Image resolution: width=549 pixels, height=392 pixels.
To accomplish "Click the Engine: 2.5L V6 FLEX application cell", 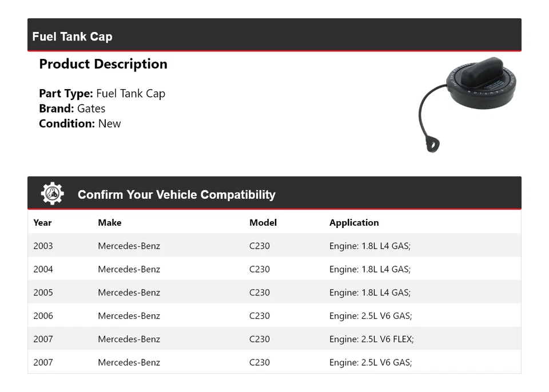I will pos(371,339).
